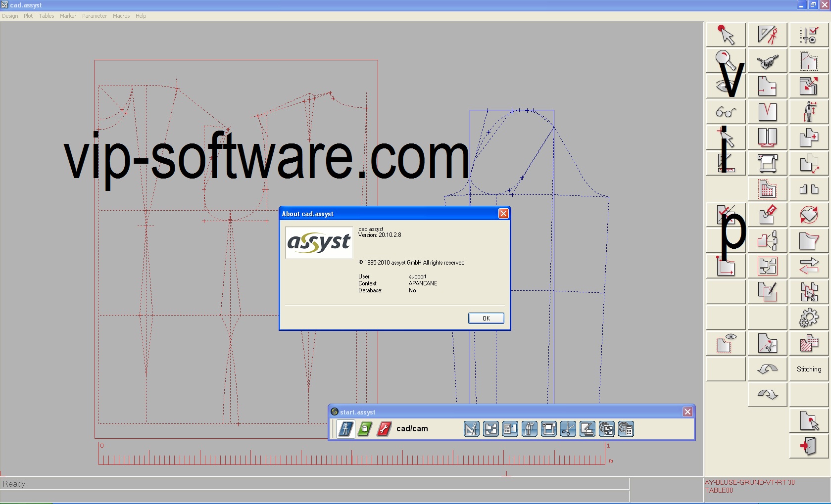Open the green database module in start.assyst
Viewport: 831px width, 504px height.
click(365, 429)
